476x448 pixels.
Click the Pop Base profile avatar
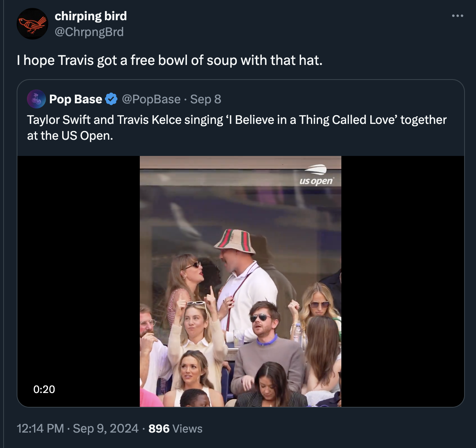click(36, 99)
